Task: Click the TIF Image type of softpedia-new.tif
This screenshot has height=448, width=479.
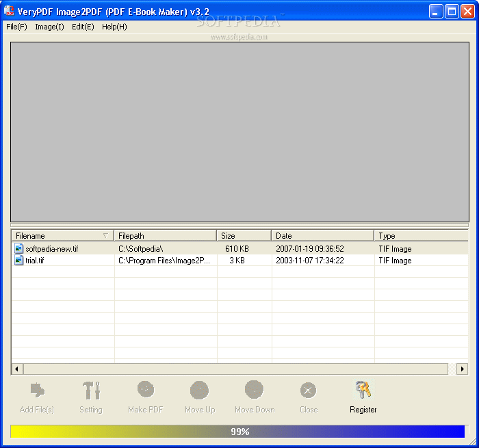Action: tap(395, 249)
